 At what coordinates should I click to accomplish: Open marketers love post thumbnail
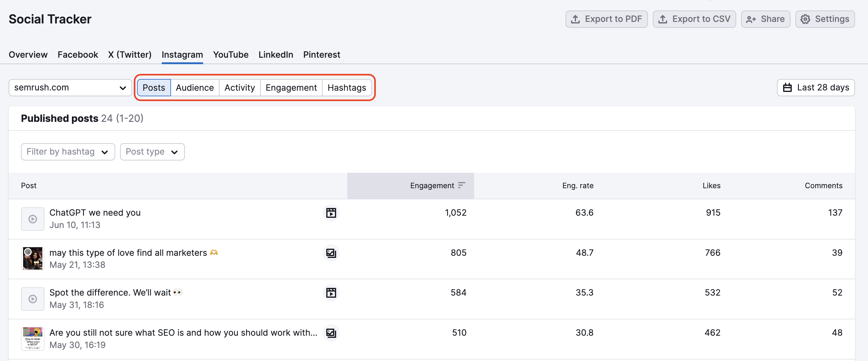[33, 259]
